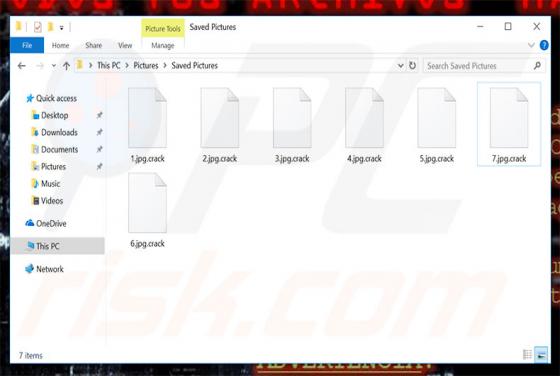Select the 1.jpg.crack file icon

[x=148, y=118]
